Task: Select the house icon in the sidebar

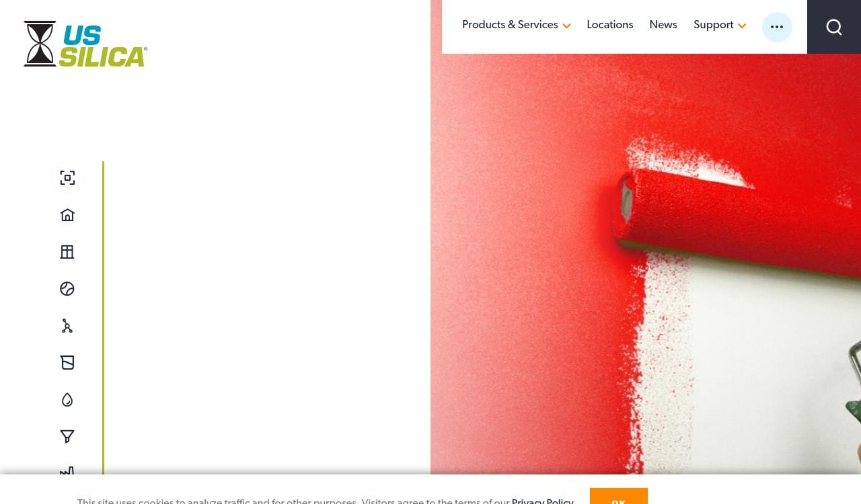Action: point(67,215)
